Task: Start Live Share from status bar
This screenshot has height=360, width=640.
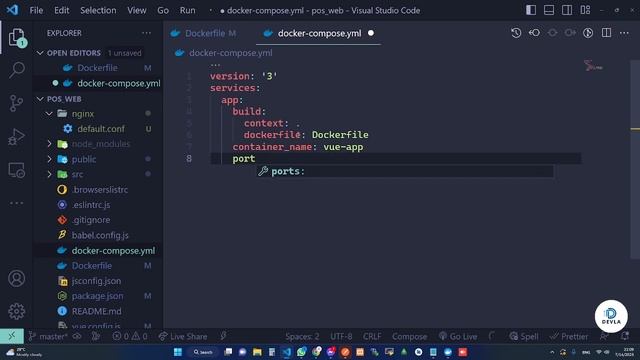Action: pos(183,336)
